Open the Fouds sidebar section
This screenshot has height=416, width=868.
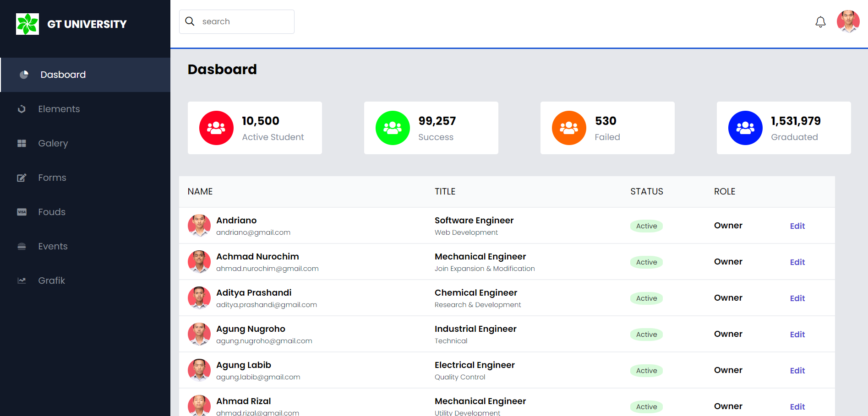pos(52,212)
